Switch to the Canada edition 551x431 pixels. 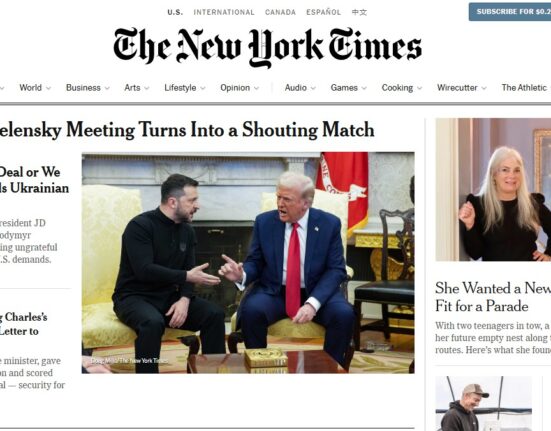(280, 12)
